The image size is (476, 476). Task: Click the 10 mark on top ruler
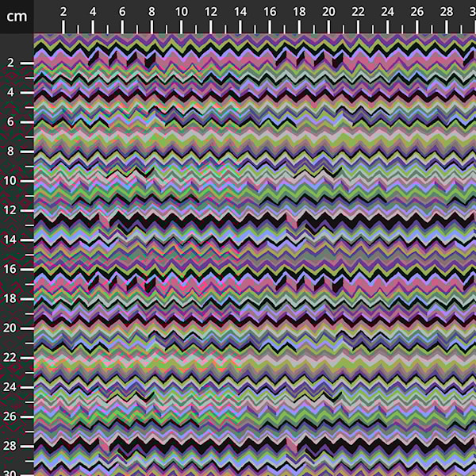(182, 12)
